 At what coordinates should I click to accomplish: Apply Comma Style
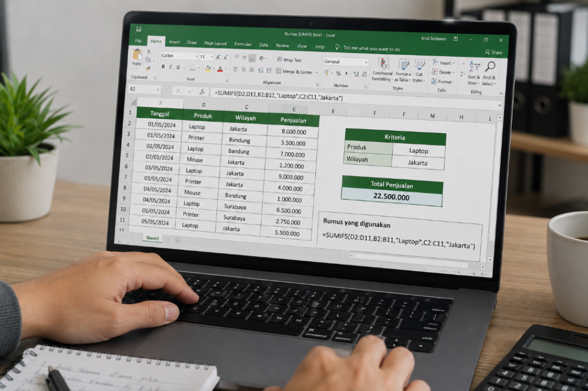point(346,74)
